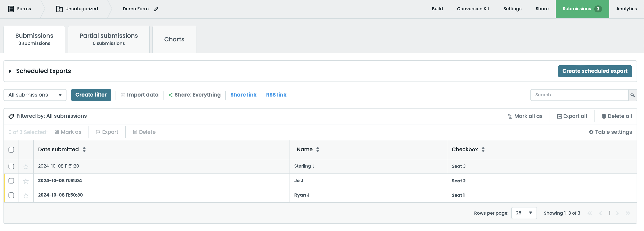Click the Forms list icon in breadcrumb
This screenshot has height=231, width=644.
pyautogui.click(x=11, y=9)
